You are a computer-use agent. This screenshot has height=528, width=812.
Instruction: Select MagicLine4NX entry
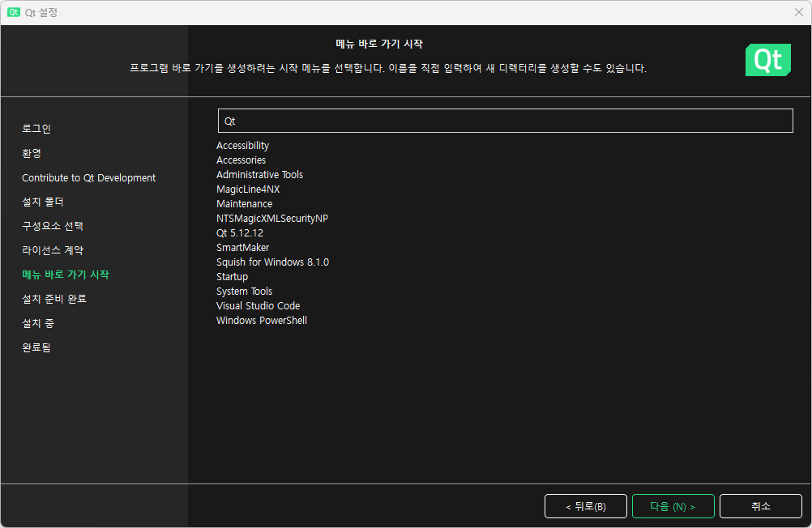pos(247,189)
